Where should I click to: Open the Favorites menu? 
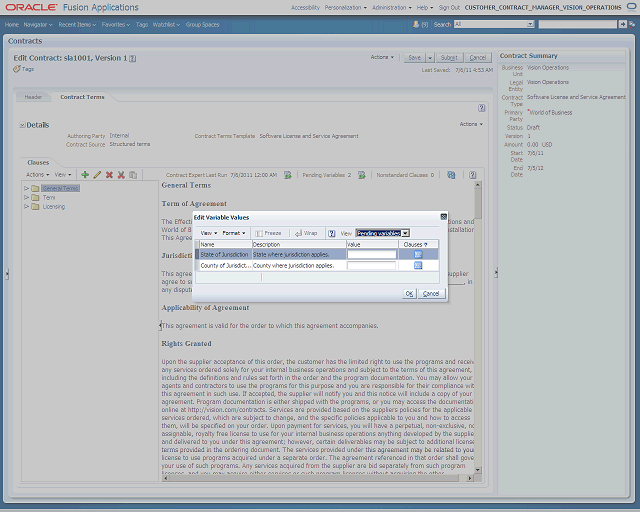pos(116,24)
